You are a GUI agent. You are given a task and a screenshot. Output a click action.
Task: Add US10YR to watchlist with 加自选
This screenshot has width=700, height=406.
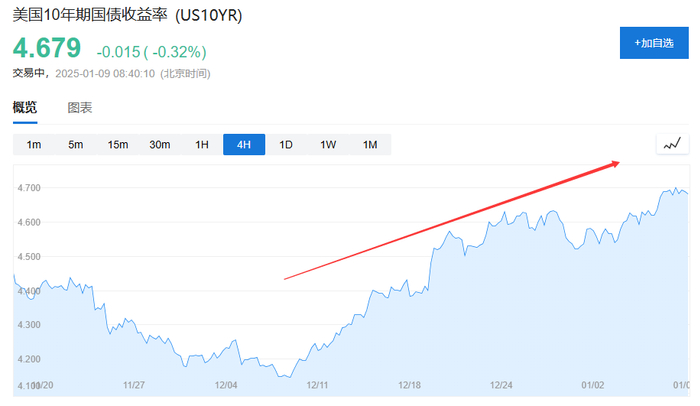pyautogui.click(x=654, y=43)
